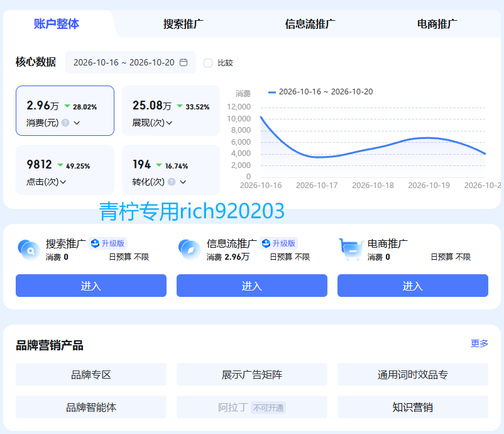Click 16.74% change on 转化 card
This screenshot has height=434, width=504.
click(177, 166)
